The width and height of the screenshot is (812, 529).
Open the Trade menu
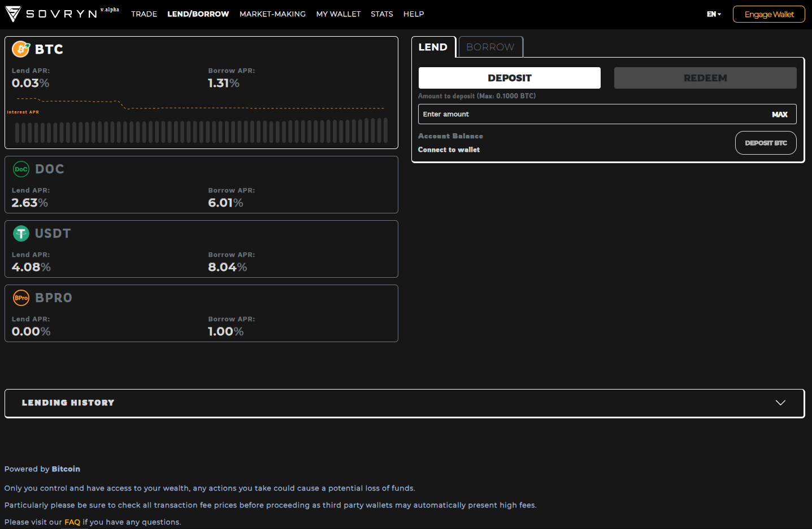pyautogui.click(x=144, y=14)
